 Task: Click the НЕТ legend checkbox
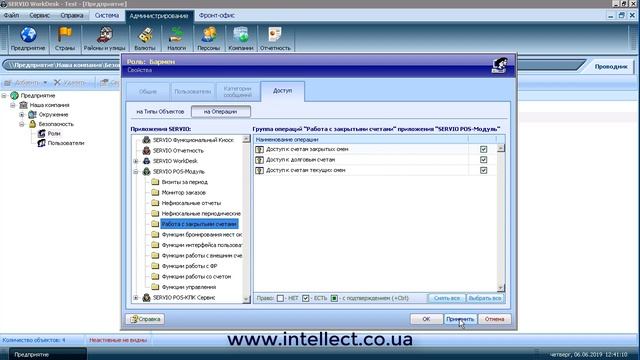click(x=280, y=298)
